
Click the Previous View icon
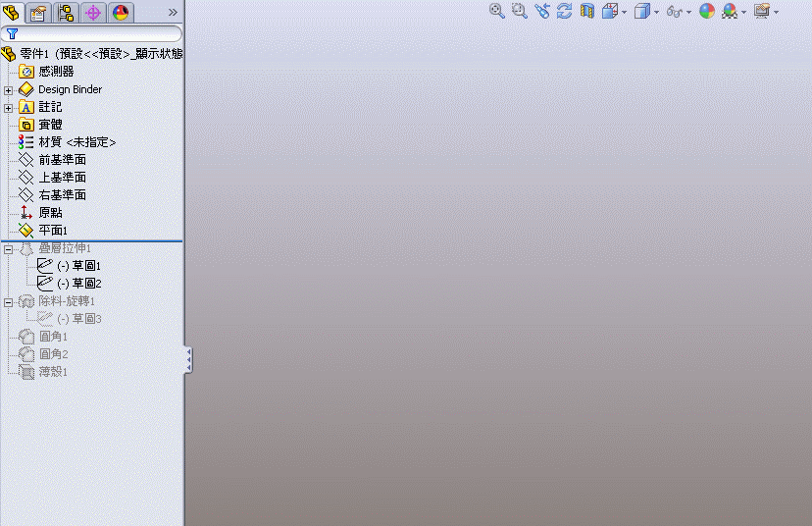[542, 11]
